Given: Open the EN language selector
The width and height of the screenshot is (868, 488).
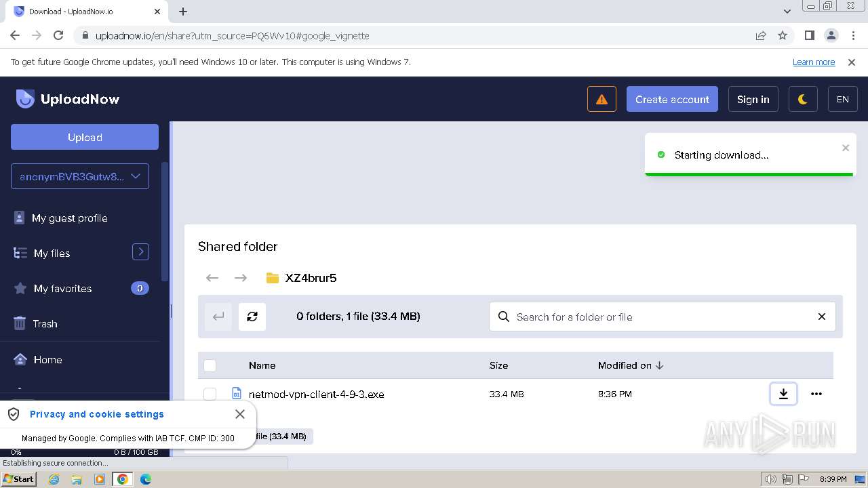Looking at the screenshot, I should coord(843,99).
